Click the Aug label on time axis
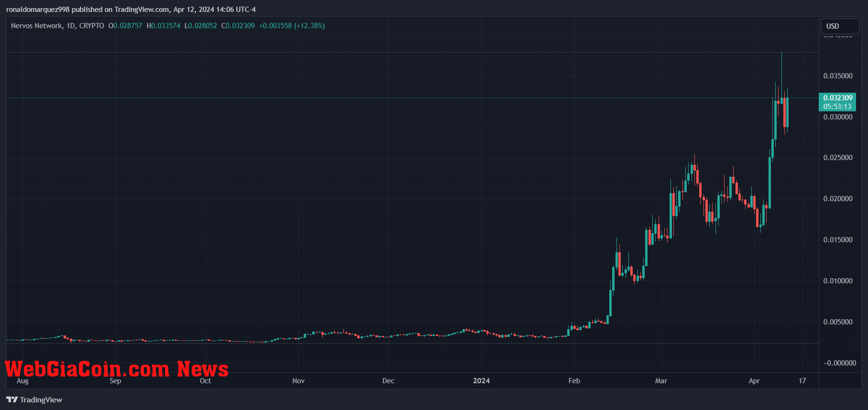This screenshot has width=868, height=410. [22, 381]
